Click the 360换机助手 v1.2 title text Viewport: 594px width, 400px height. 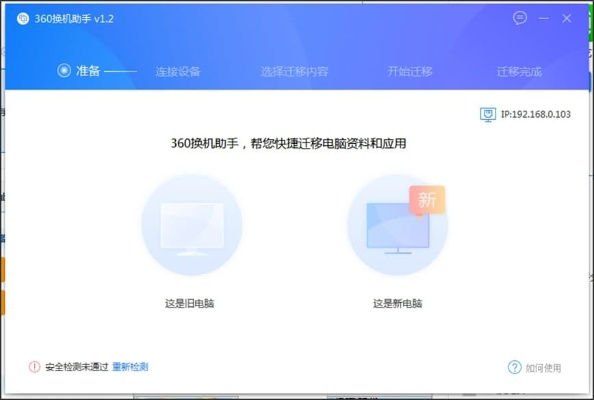(x=74, y=19)
